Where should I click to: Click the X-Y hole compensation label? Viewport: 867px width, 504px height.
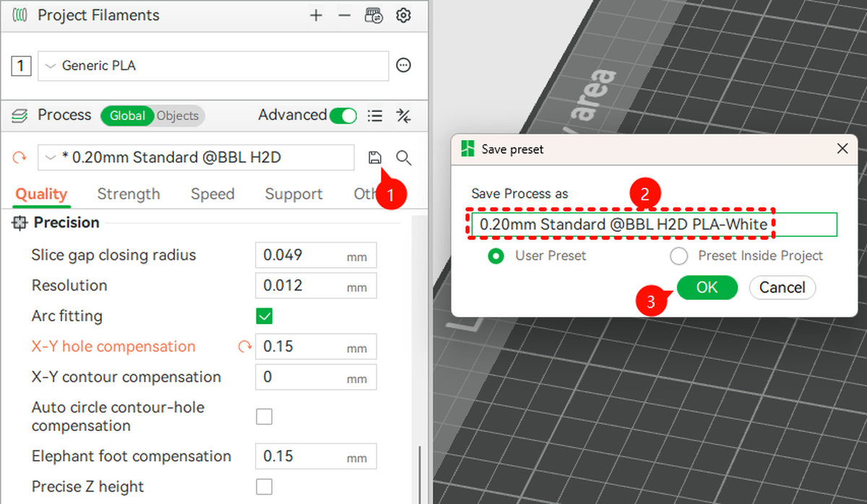coord(113,347)
